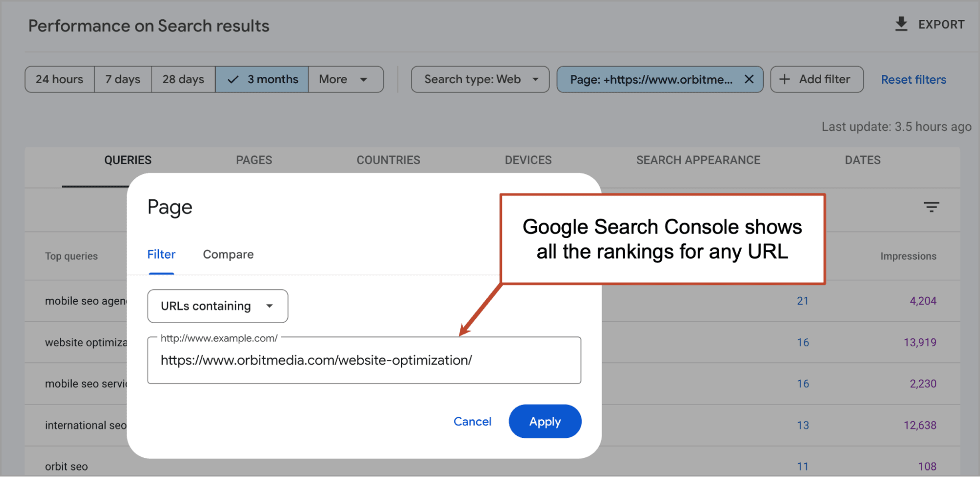Select the 7 days date range

(x=123, y=79)
